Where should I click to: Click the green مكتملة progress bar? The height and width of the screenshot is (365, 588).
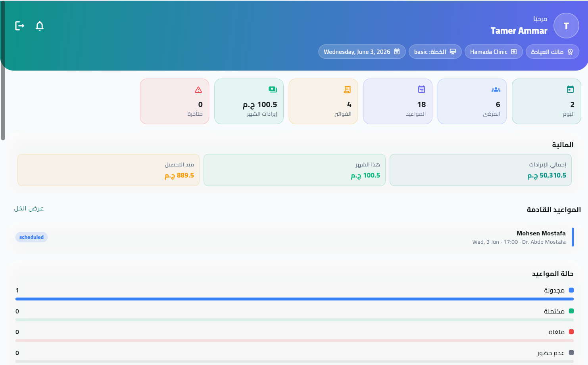(x=294, y=320)
